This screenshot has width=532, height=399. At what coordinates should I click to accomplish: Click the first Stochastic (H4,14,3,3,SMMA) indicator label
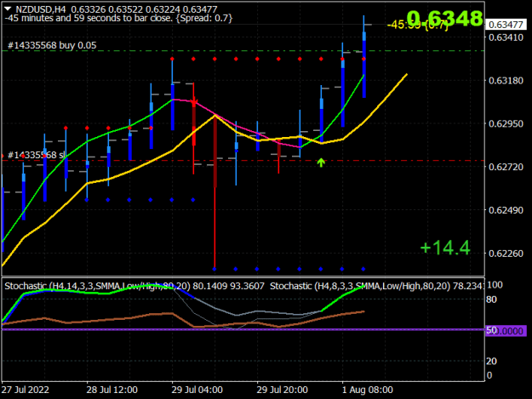(x=134, y=286)
